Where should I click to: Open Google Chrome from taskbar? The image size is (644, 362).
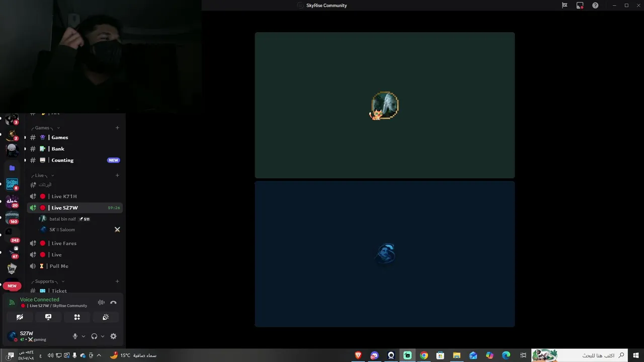pos(424,355)
